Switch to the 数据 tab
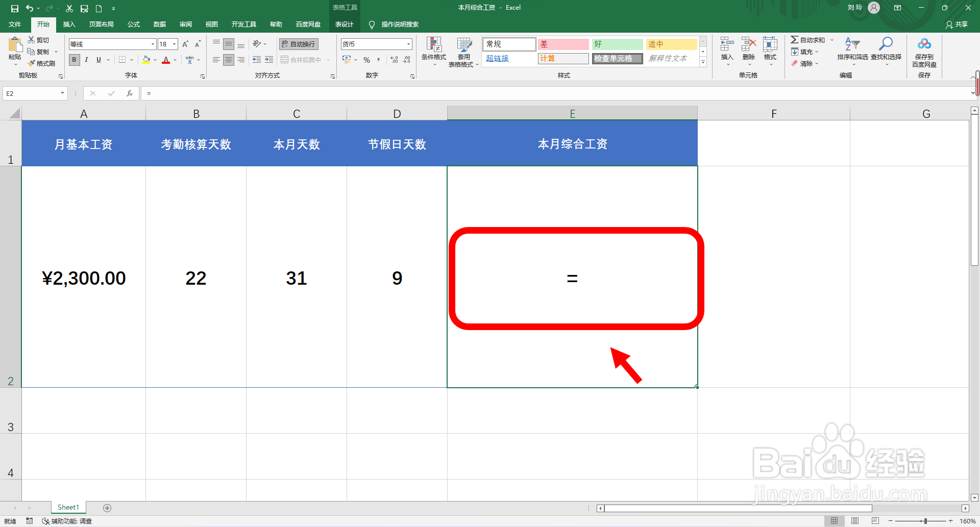This screenshot has width=980, height=527. (160, 24)
